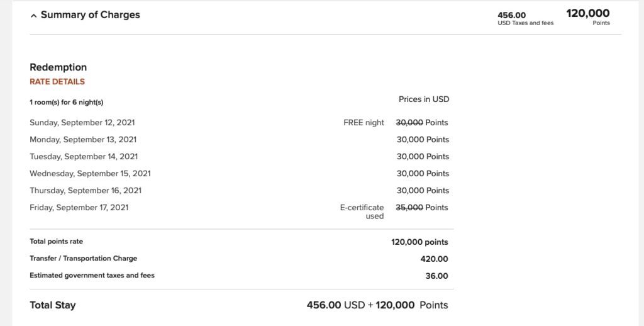644x326 pixels.
Task: Click Estimated government taxes and fees
Action: (92, 276)
